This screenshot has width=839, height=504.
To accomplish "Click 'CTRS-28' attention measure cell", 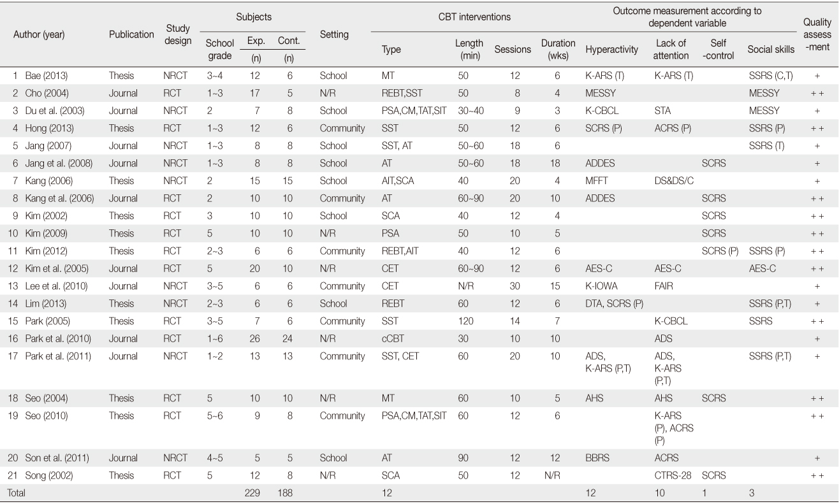I will click(x=673, y=475).
